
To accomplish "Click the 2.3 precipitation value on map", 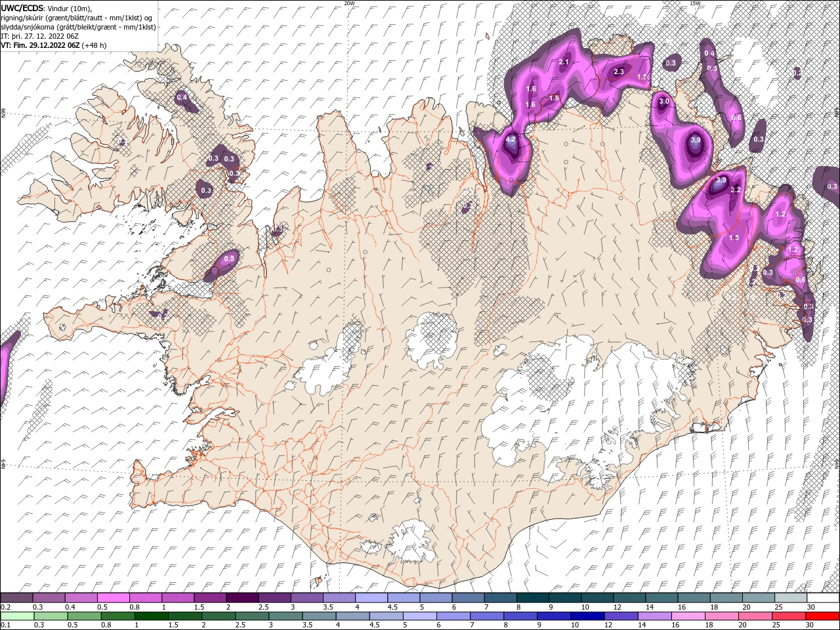I will [619, 72].
